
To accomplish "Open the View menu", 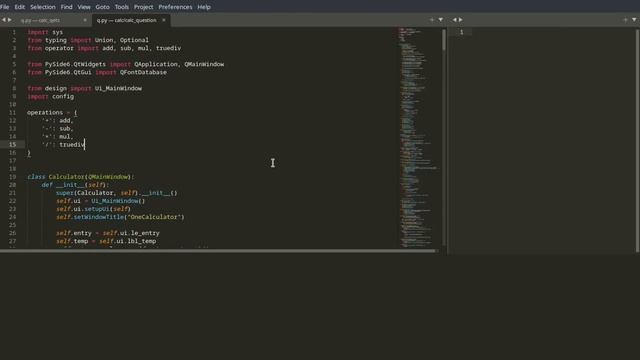I will (x=84, y=7).
